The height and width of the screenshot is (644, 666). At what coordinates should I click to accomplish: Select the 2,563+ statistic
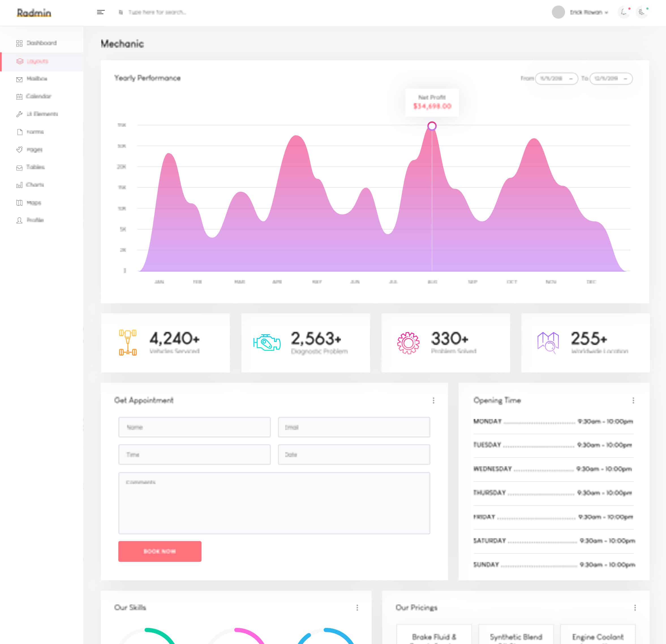coord(316,339)
